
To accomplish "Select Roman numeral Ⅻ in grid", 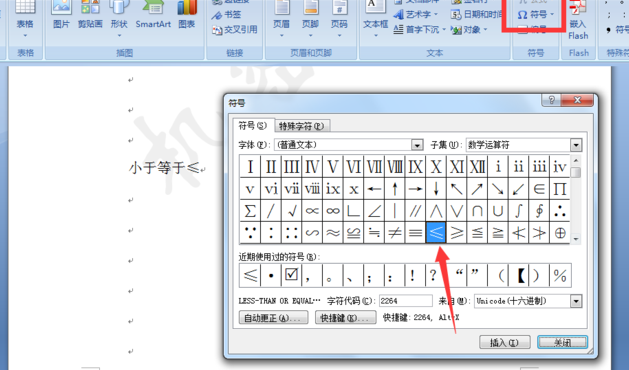I will tap(477, 166).
